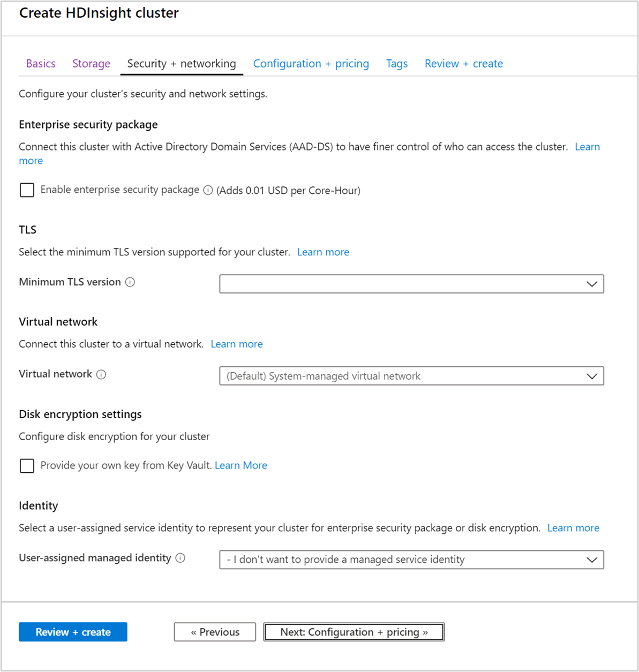Enable the enterprise security package checkbox
This screenshot has height=672, width=639.
(27, 190)
